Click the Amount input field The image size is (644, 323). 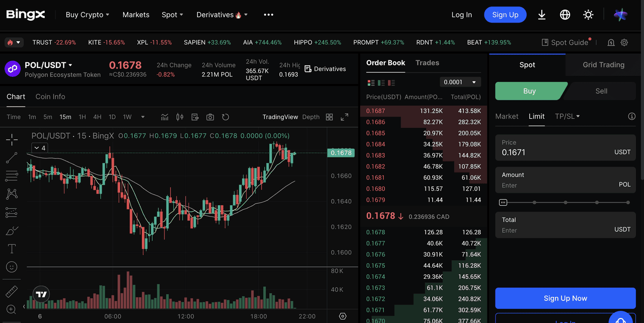pyautogui.click(x=558, y=185)
